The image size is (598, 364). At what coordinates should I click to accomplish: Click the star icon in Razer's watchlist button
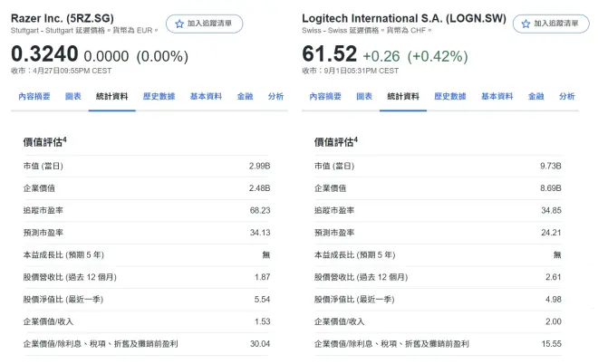pyautogui.click(x=179, y=24)
